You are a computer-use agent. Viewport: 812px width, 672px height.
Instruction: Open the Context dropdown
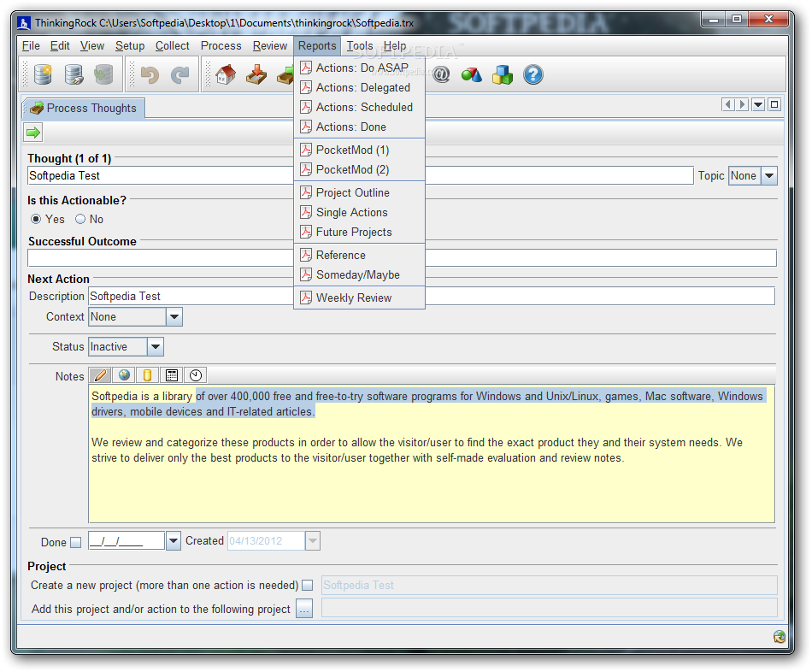click(x=174, y=316)
